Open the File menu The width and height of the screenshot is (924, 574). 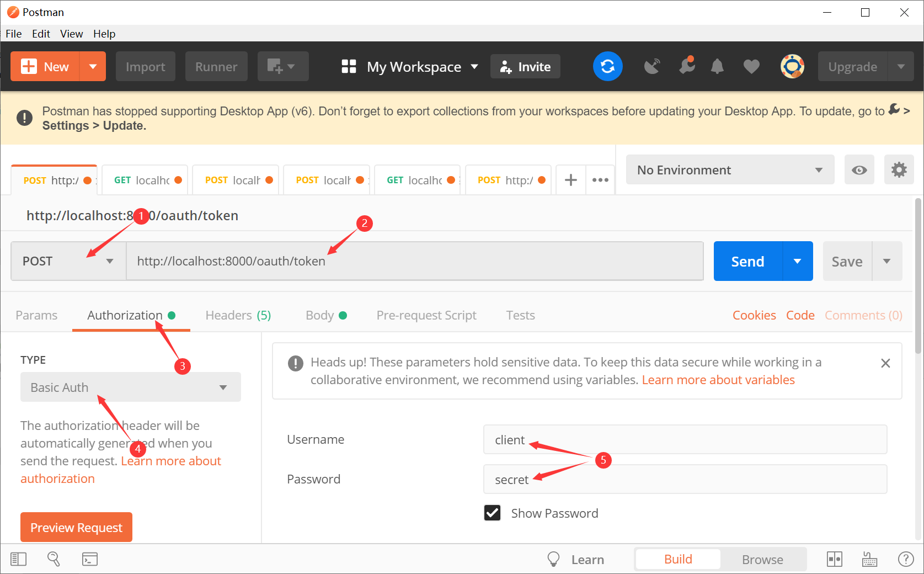point(14,34)
